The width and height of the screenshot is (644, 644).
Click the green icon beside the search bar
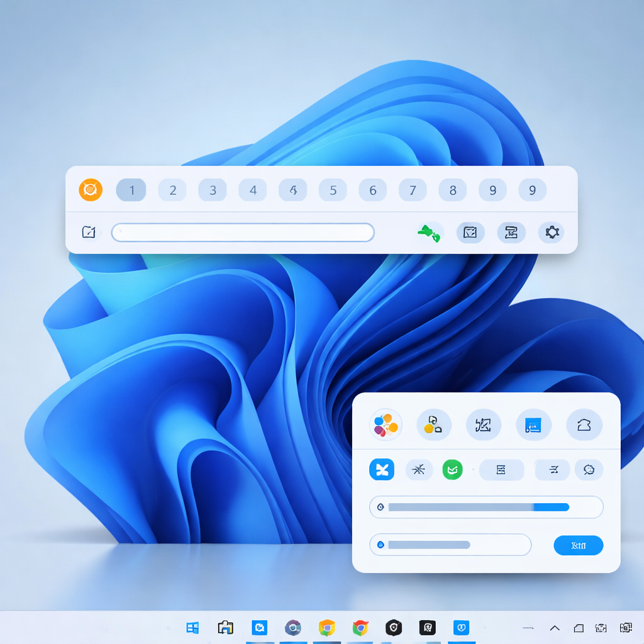coord(430,233)
